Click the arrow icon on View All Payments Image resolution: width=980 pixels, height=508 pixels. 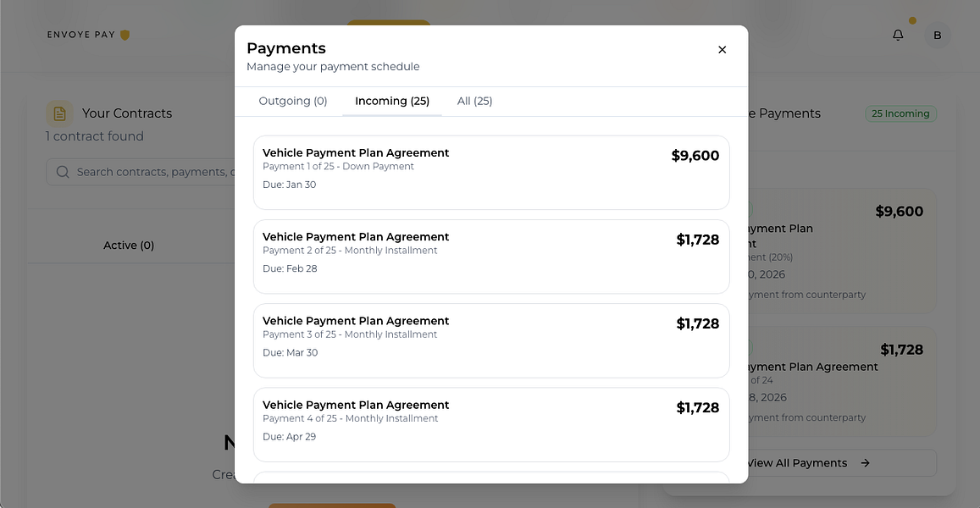(865, 463)
